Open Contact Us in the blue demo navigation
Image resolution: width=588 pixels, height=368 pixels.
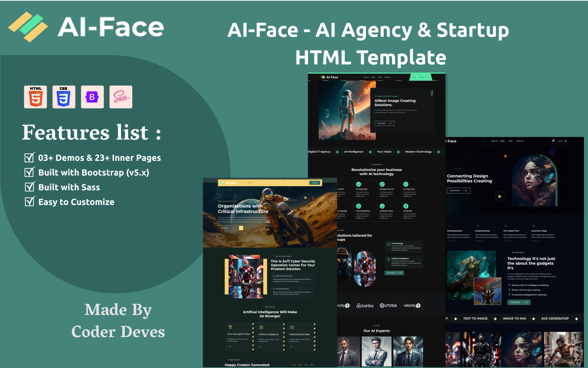click(x=520, y=141)
